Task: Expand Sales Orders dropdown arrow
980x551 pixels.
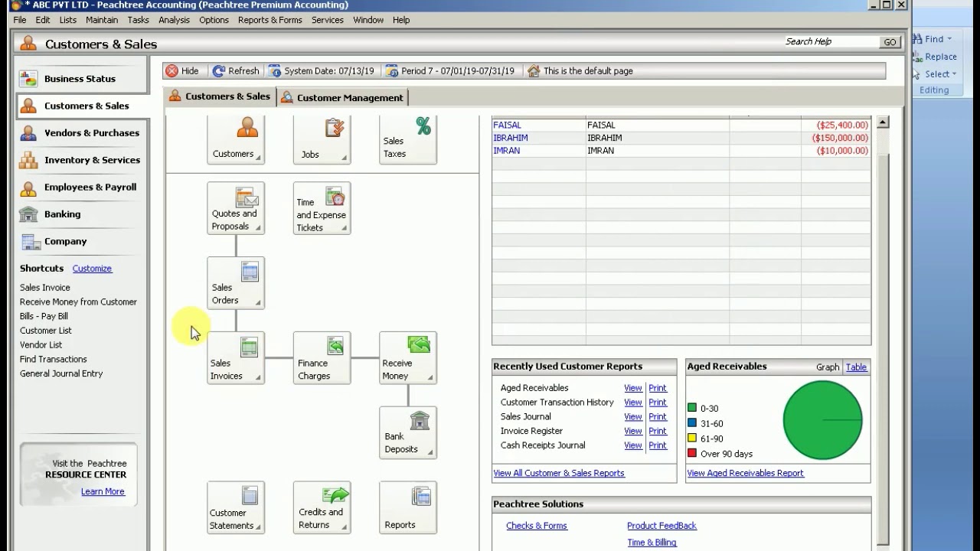Action: [x=258, y=303]
